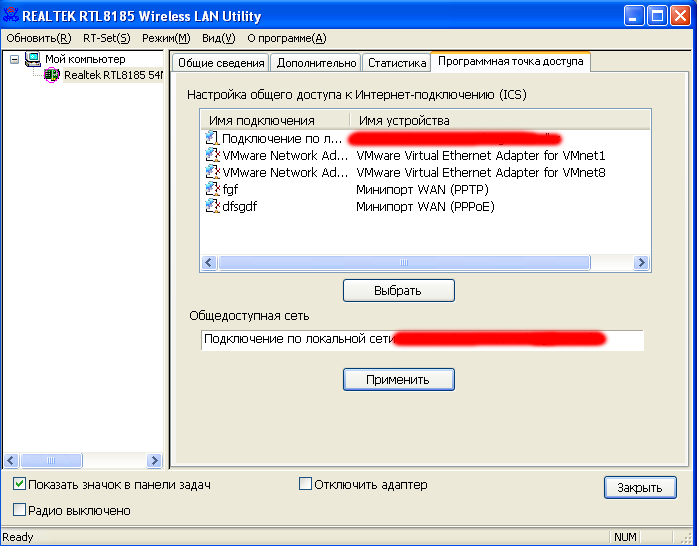Click connection list left scroll arrow
The image size is (697, 546).
tap(209, 262)
